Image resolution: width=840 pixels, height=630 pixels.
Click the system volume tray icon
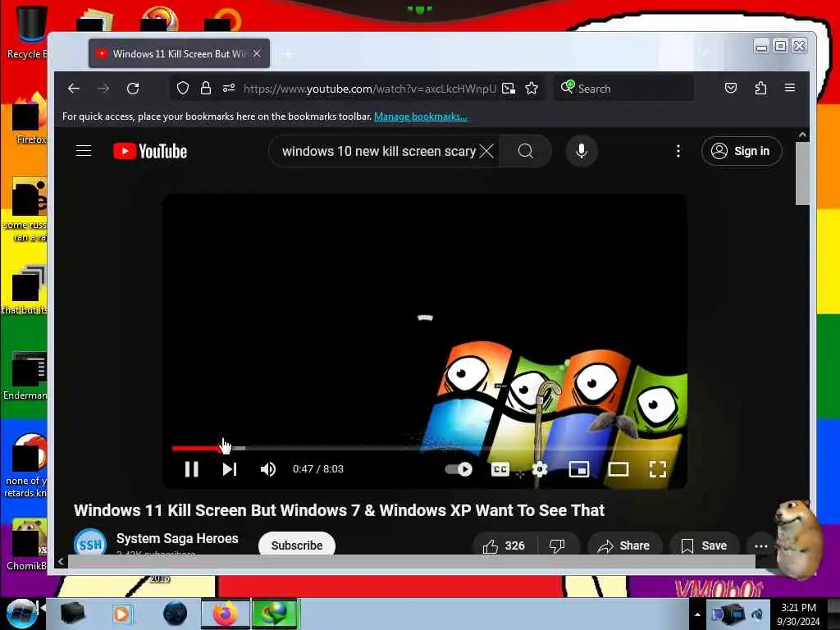tap(757, 614)
